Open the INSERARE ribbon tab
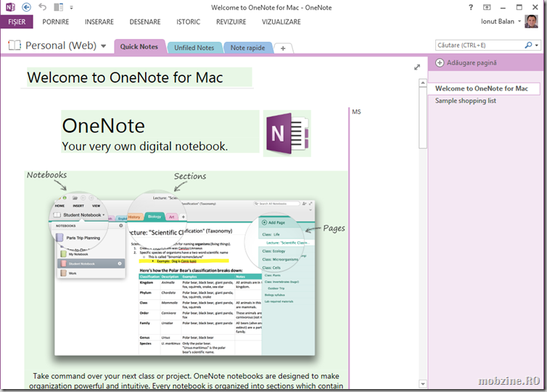547x392 pixels. pyautogui.click(x=99, y=22)
